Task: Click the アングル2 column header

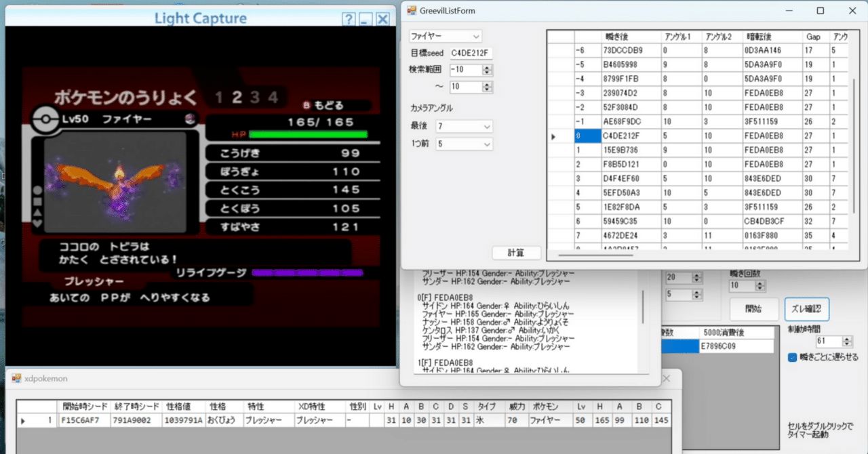Action: click(722, 36)
